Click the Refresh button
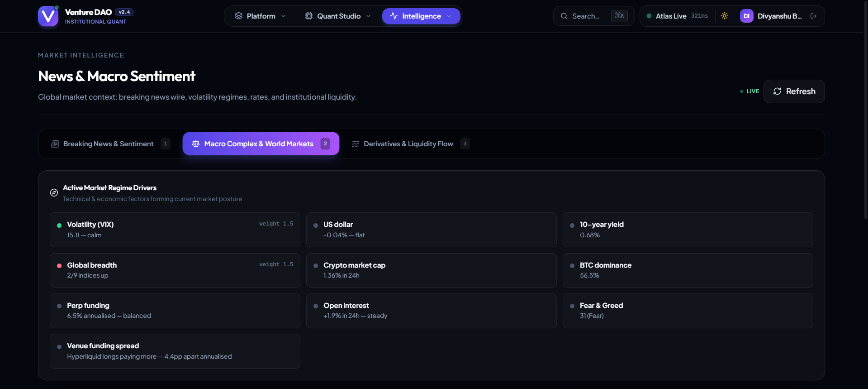 tap(794, 91)
